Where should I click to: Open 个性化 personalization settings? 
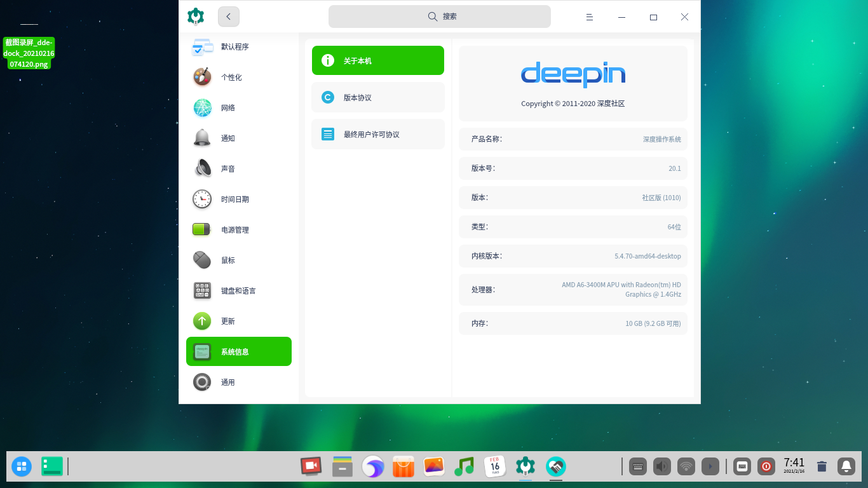239,78
